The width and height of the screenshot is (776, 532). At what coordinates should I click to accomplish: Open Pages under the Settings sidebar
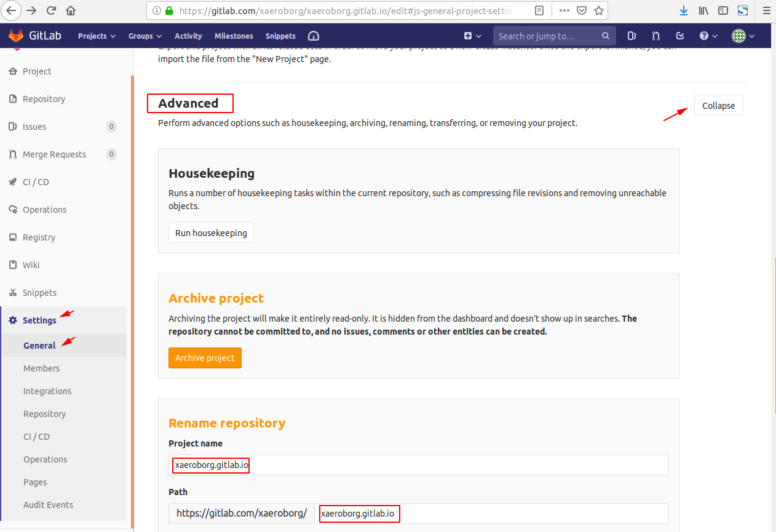click(35, 482)
